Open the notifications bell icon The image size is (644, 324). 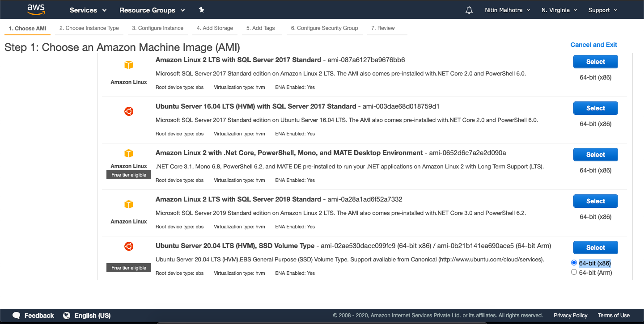[469, 10]
